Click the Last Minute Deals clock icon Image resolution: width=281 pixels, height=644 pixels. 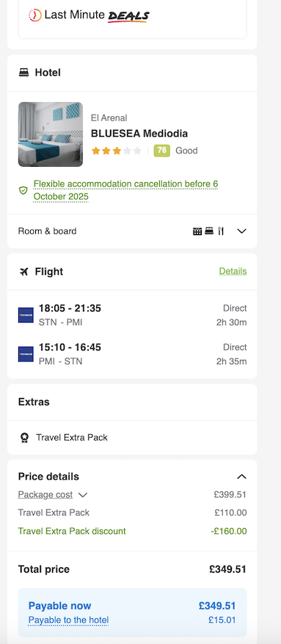[35, 15]
